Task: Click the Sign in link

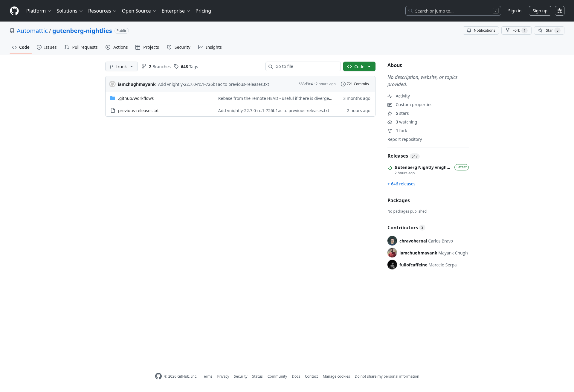Action: coord(515,11)
